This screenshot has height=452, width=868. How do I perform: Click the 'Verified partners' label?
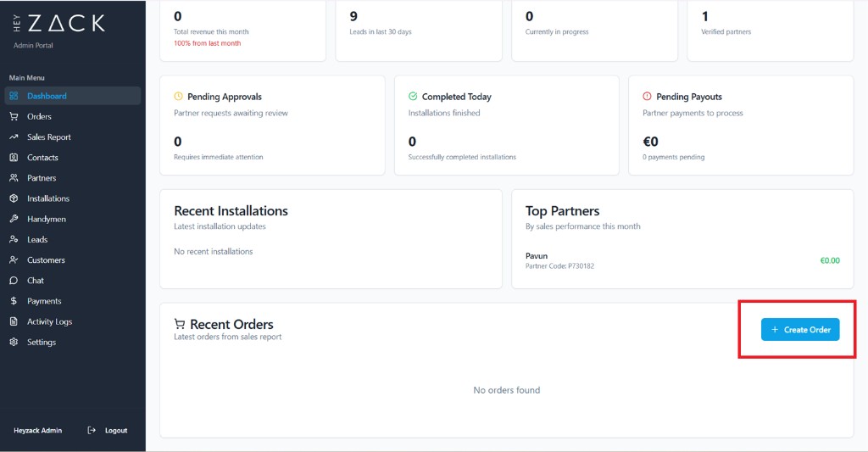(726, 31)
